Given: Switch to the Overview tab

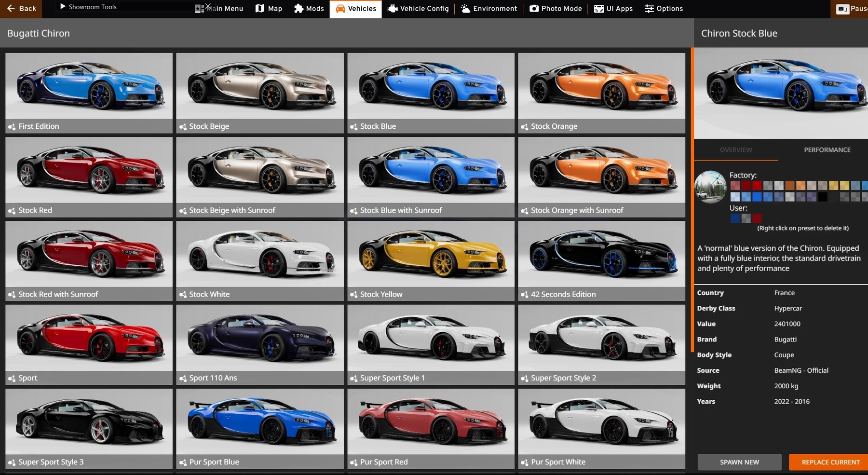Looking at the screenshot, I should click(735, 150).
